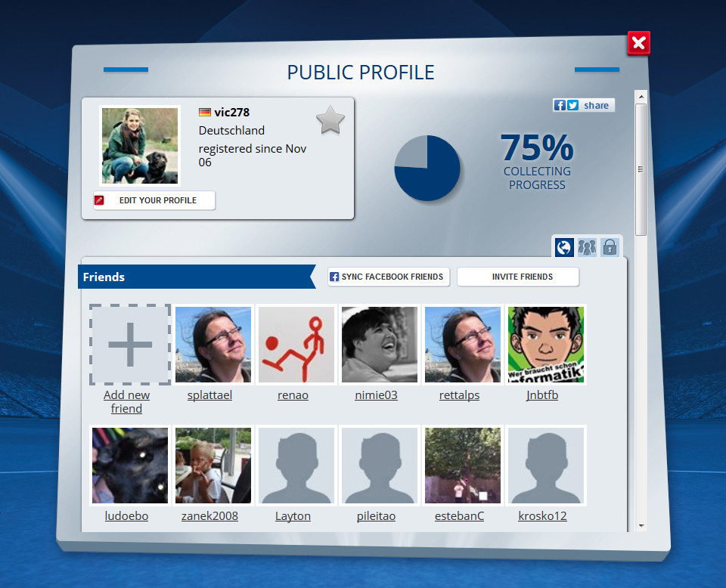Click the Facebook logo in Sync button
The width and height of the screenshot is (726, 588).
click(334, 277)
